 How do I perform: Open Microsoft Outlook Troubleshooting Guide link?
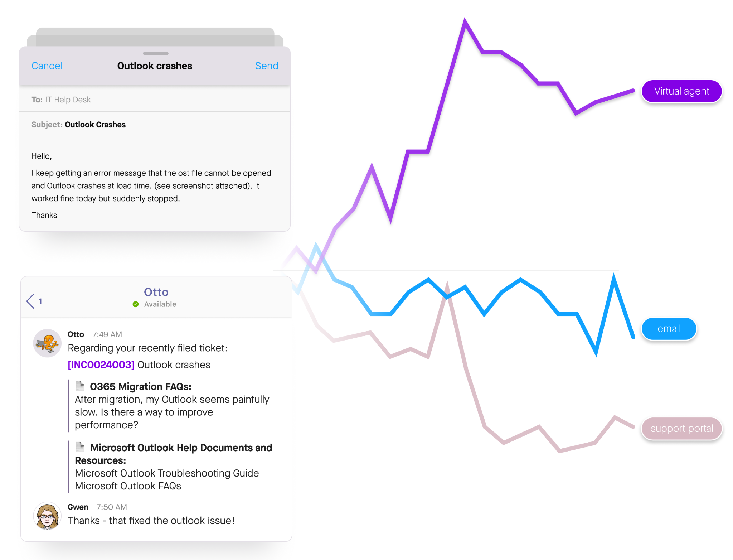pos(167,473)
